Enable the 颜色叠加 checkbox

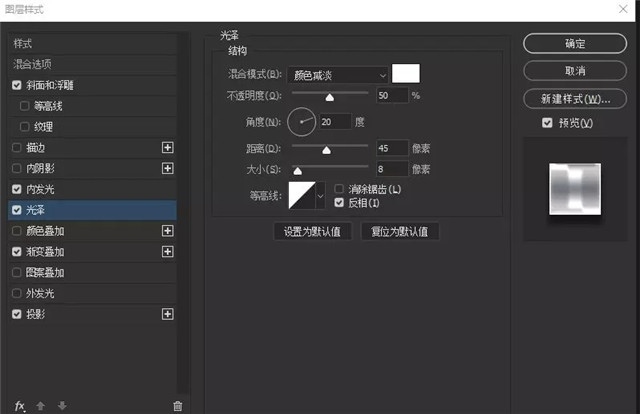pos(17,231)
